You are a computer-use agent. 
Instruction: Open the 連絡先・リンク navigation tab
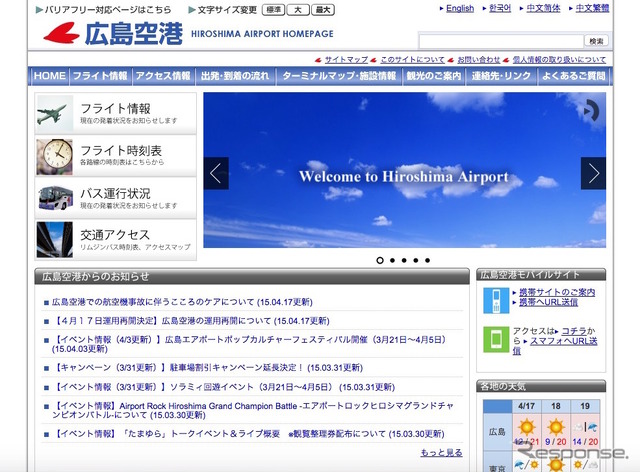pyautogui.click(x=501, y=76)
